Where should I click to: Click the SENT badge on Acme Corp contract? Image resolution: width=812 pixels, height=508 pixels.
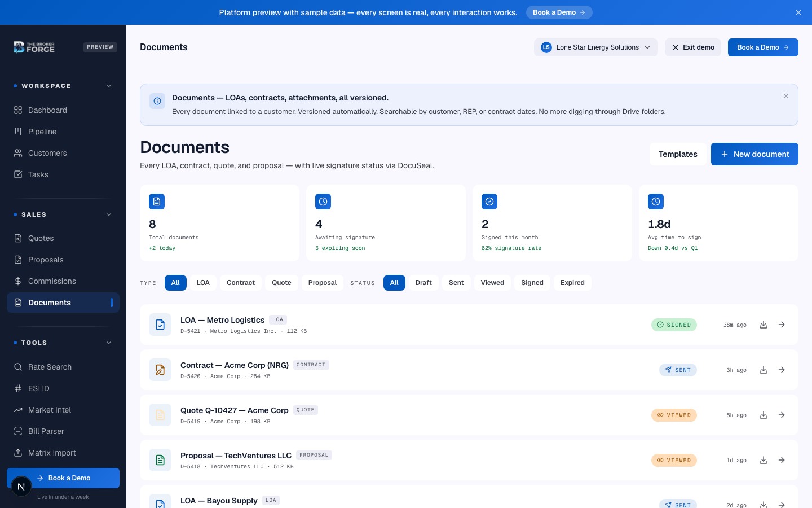pos(678,370)
